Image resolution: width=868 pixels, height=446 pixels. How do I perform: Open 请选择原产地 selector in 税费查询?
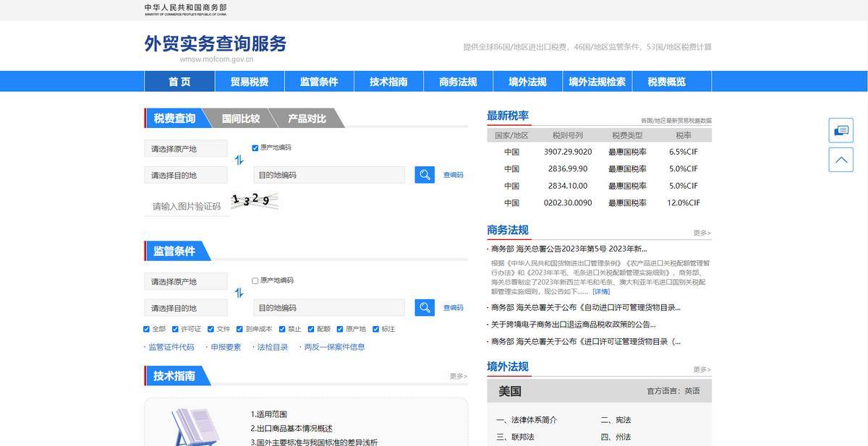point(186,149)
